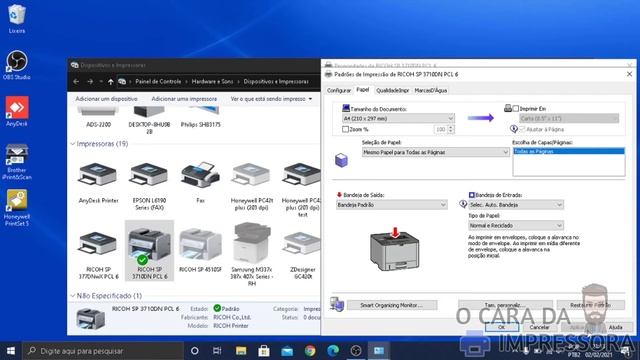Select the EPSON L6190 Series (FAX) printer

pos(149,186)
